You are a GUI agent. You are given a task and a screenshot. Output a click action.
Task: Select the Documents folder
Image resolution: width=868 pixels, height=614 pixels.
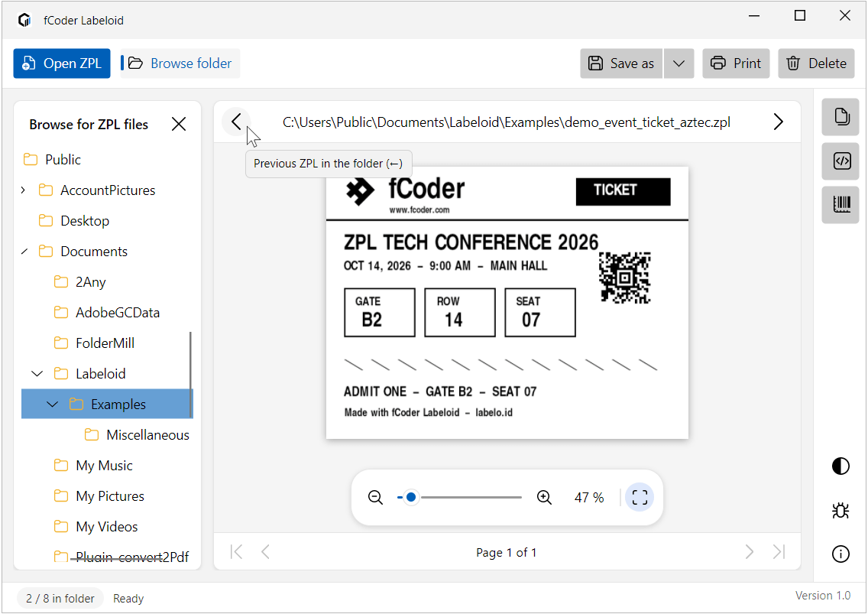tap(93, 252)
